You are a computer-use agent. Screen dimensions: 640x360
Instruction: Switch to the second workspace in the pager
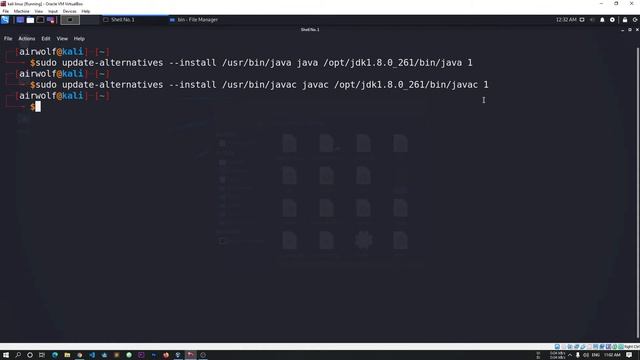tap(89, 20)
